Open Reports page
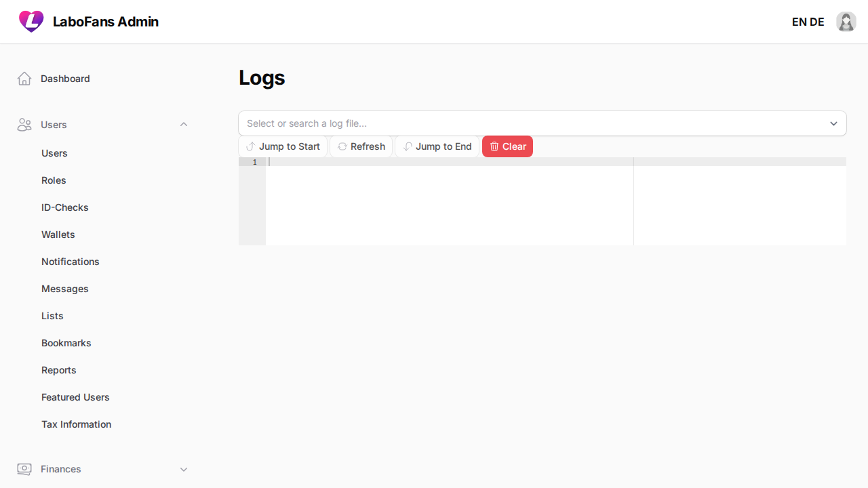Screen dimensions: 868x488 59,370
